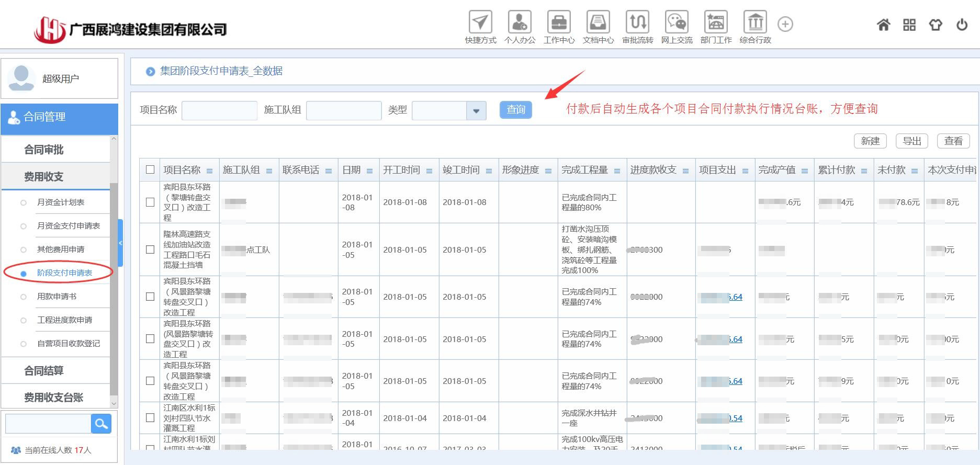
Task: Open the 快捷方式 shortcut icon
Action: point(480,22)
